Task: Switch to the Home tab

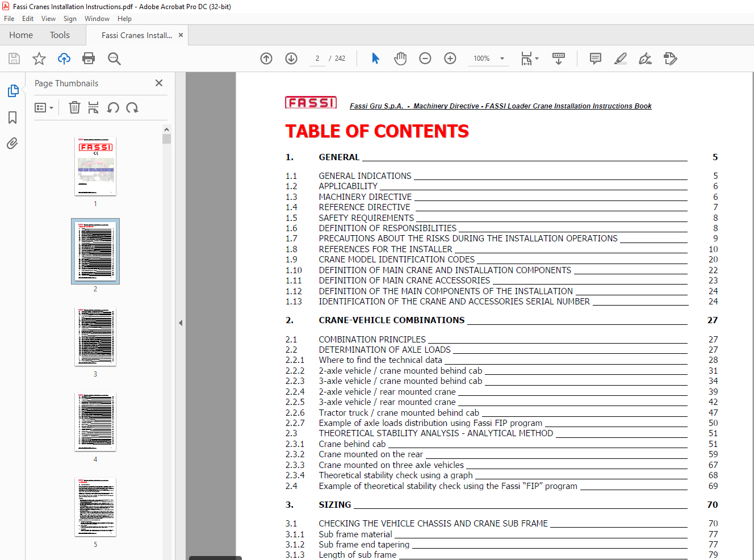Action: pyautogui.click(x=21, y=35)
